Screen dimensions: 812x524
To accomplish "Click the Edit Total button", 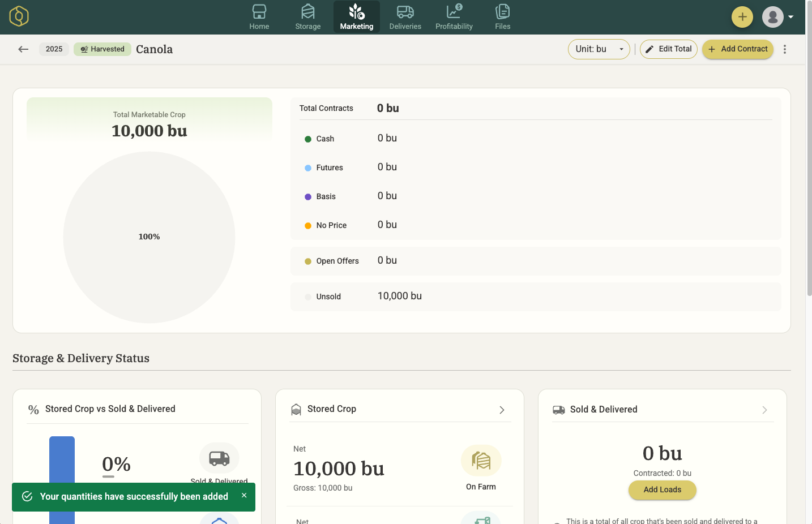I will click(669, 49).
